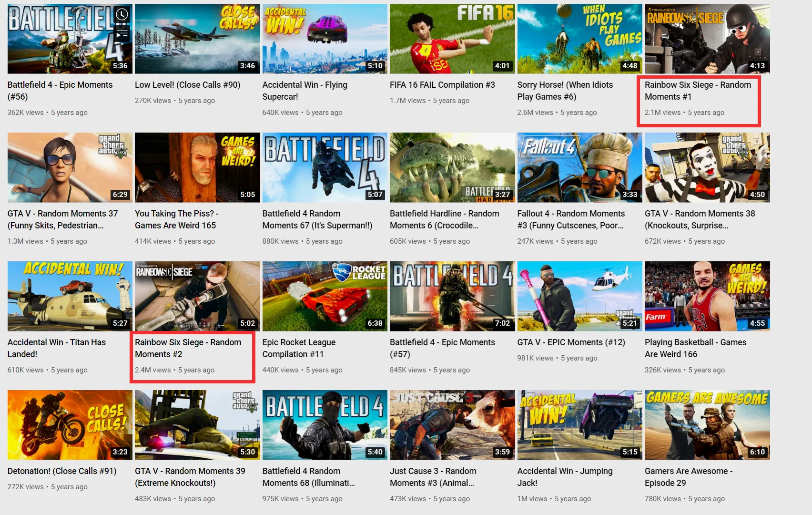Click the title 'GTA V - EPIC Moments (#12)'
Viewport: 812px width, 515px height.
pyautogui.click(x=571, y=342)
